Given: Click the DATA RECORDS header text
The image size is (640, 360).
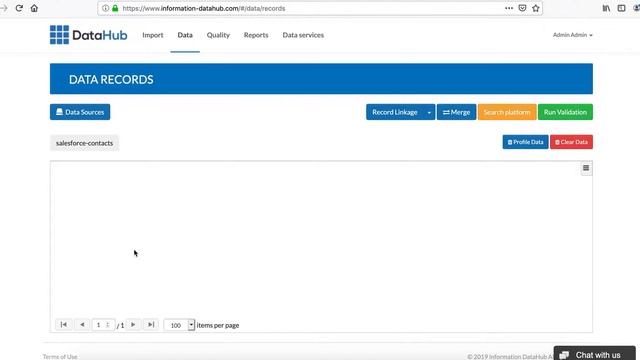Looking at the screenshot, I should tap(111, 79).
